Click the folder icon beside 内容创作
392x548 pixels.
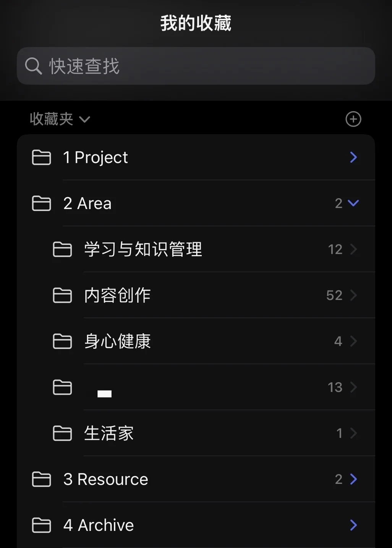pos(62,295)
